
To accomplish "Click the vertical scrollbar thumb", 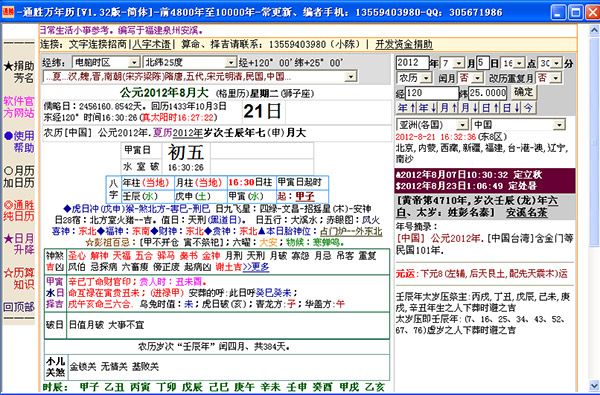I will (594, 141).
